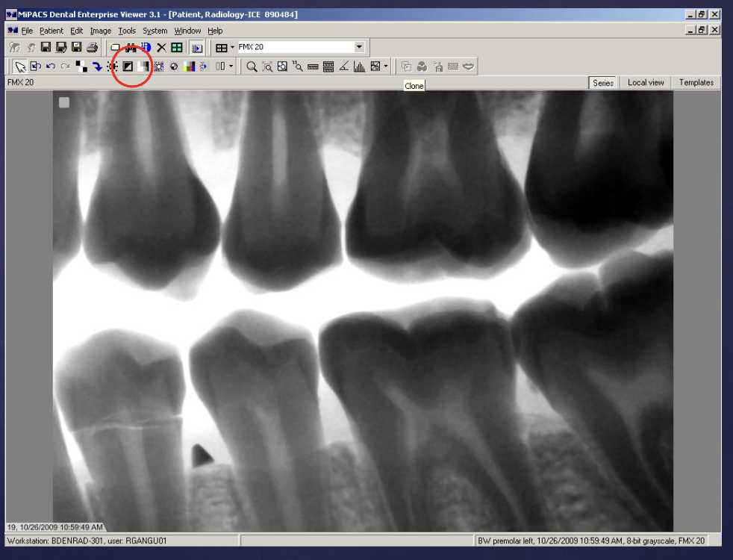This screenshot has height=560, width=733.
Task: Click the binoculars search icon
Action: click(131, 47)
